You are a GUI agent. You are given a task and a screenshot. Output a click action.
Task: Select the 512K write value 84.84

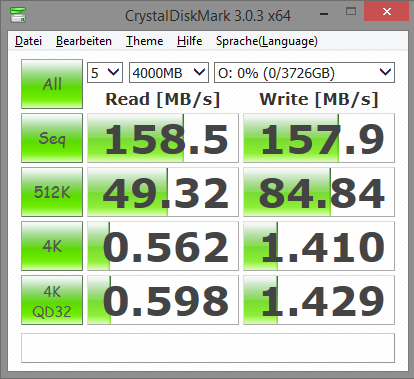pyautogui.click(x=319, y=192)
